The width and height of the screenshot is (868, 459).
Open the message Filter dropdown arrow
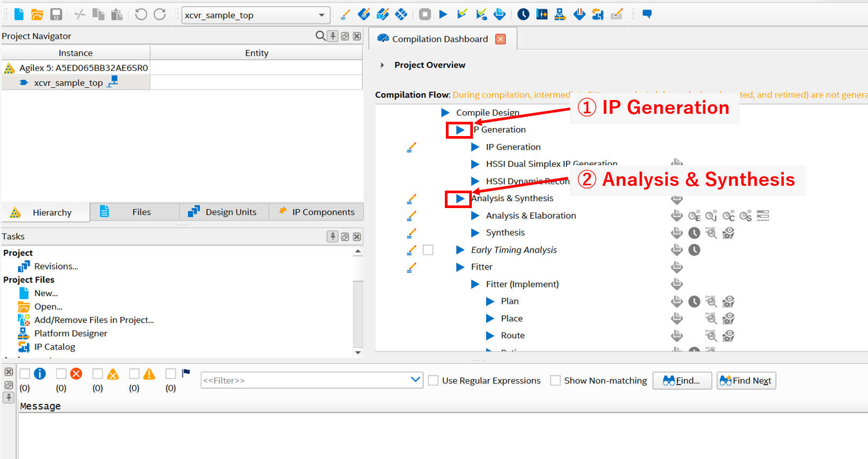(x=415, y=380)
